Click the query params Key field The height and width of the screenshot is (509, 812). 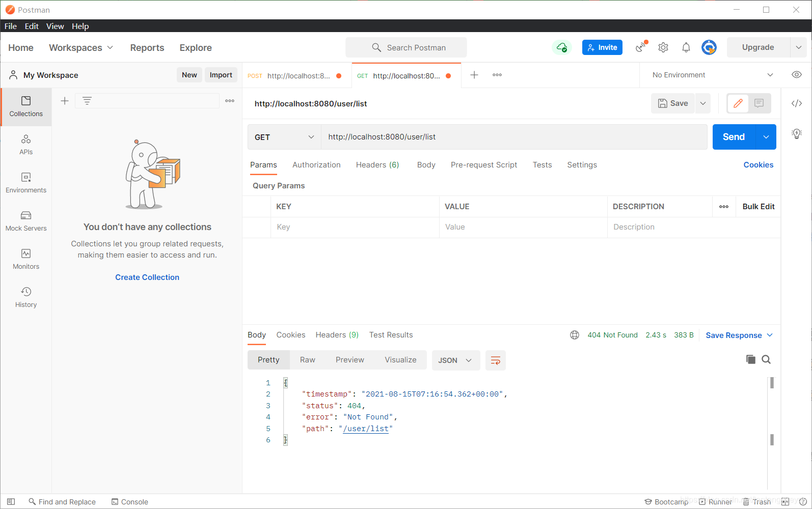tap(355, 227)
